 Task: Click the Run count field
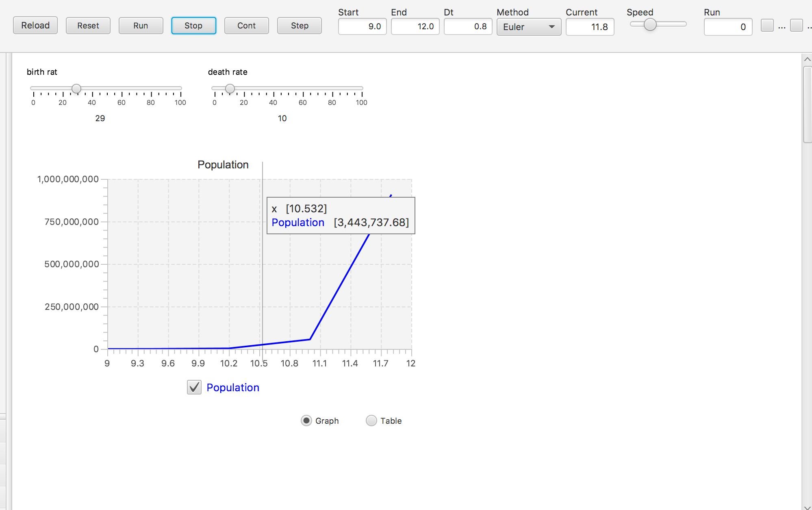click(x=728, y=27)
